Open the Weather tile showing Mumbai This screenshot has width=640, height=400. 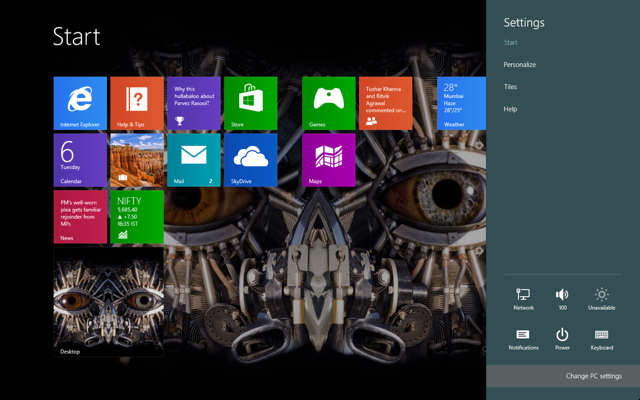(x=461, y=103)
